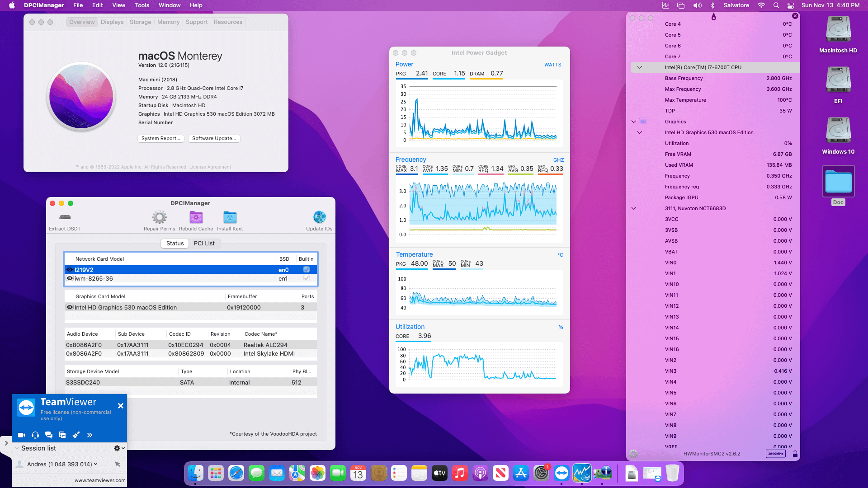Select the S3SSDC240 storage row

click(191, 382)
